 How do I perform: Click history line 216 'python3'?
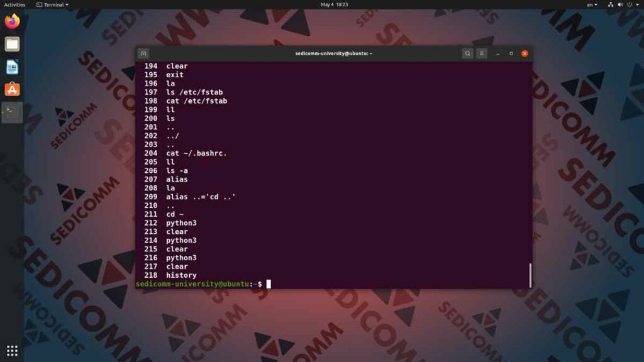coord(170,258)
